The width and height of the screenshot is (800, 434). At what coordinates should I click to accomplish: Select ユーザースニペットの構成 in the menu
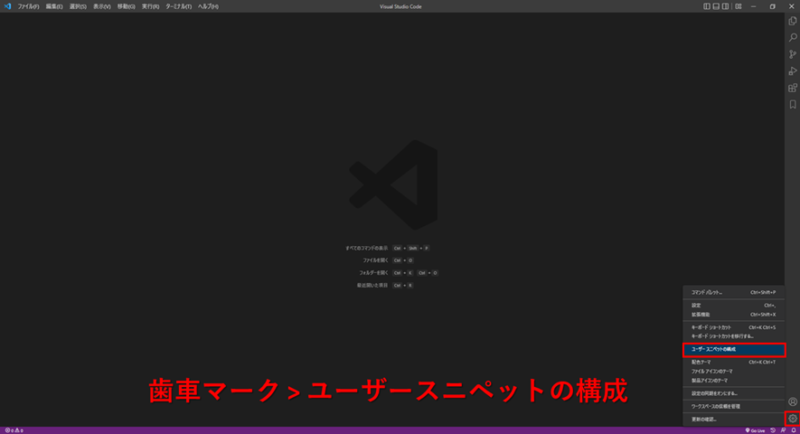(733, 350)
